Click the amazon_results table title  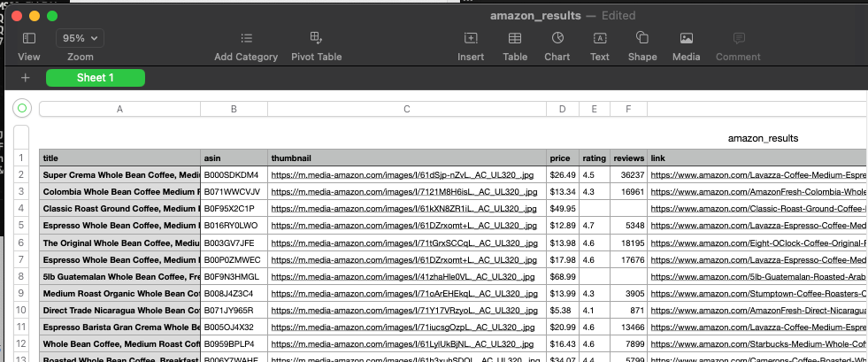763,138
